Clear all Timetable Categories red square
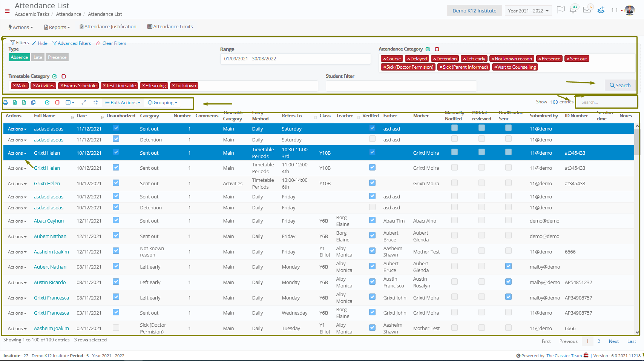Viewport: 644px width, 361px height. coord(64,77)
